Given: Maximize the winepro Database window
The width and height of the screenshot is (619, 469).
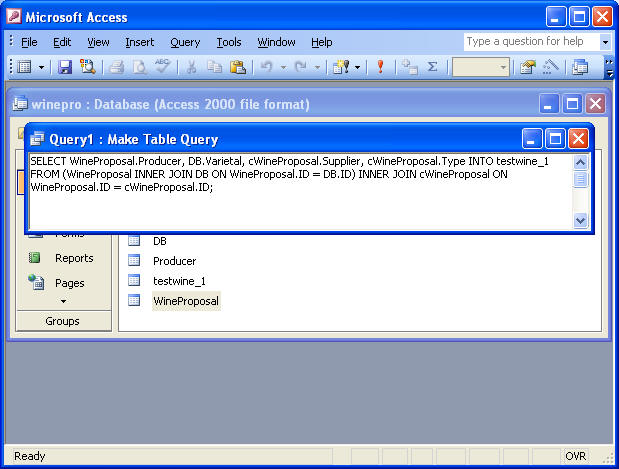Looking at the screenshot, I should 572,104.
